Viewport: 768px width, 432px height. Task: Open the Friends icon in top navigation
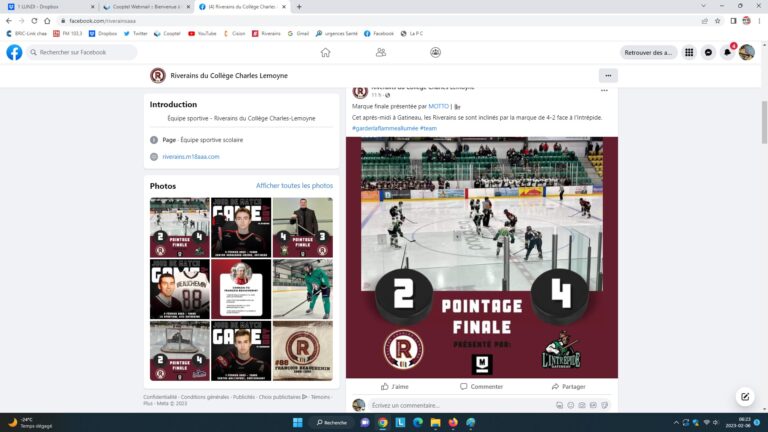(380, 52)
